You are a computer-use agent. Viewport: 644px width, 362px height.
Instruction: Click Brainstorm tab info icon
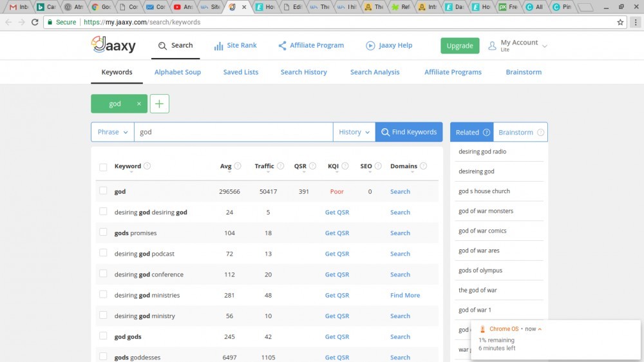click(540, 132)
